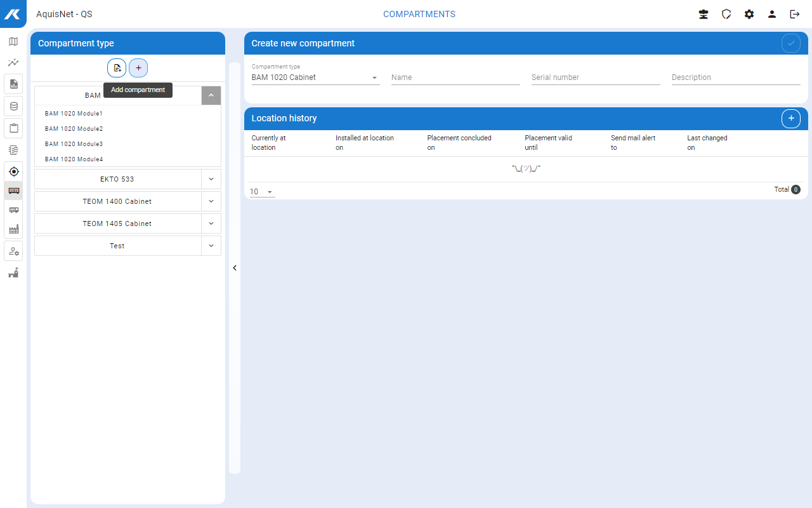The image size is (812, 508).
Task: Open the shield edit icon
Action: [x=726, y=14]
